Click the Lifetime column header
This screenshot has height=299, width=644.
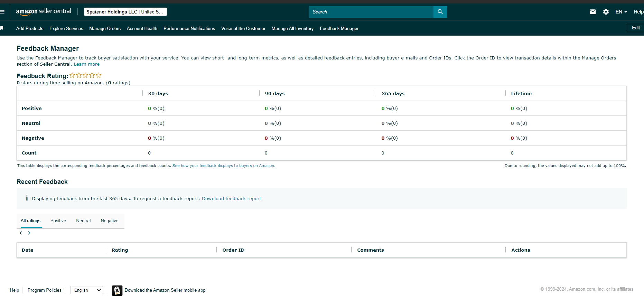[521, 93]
